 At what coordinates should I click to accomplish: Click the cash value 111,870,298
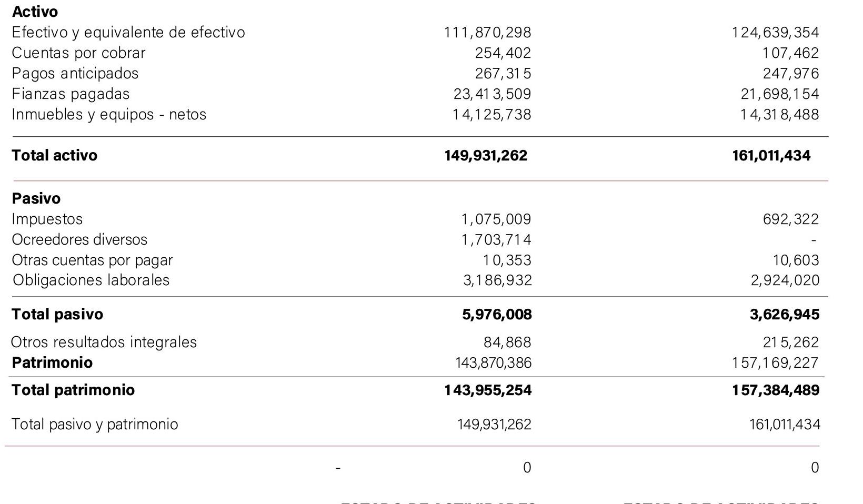(487, 33)
